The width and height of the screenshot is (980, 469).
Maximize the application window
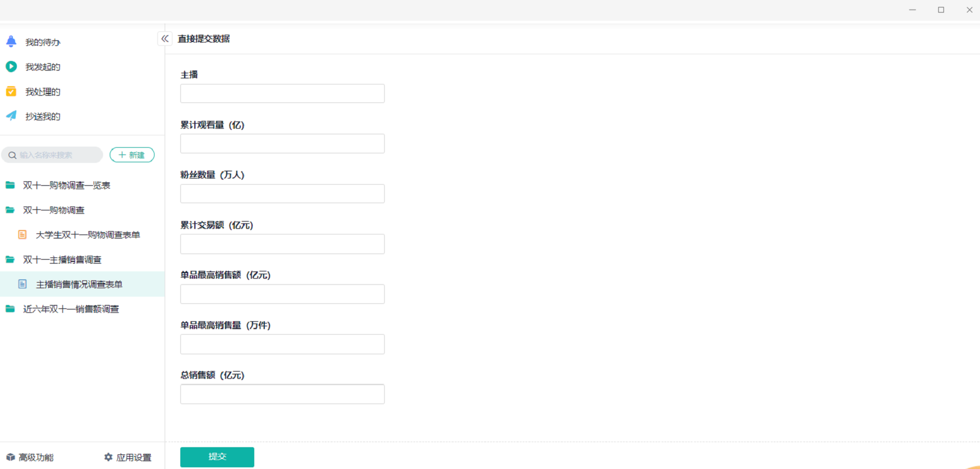pyautogui.click(x=941, y=10)
